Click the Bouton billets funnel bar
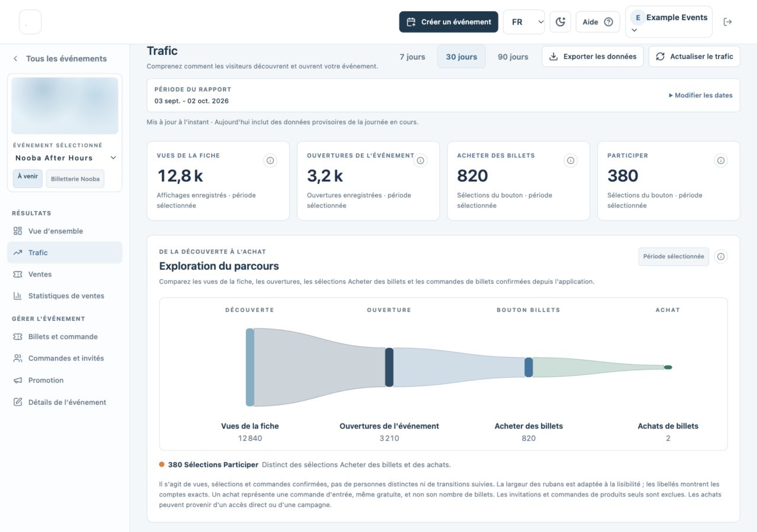The image size is (757, 532). coord(529,367)
